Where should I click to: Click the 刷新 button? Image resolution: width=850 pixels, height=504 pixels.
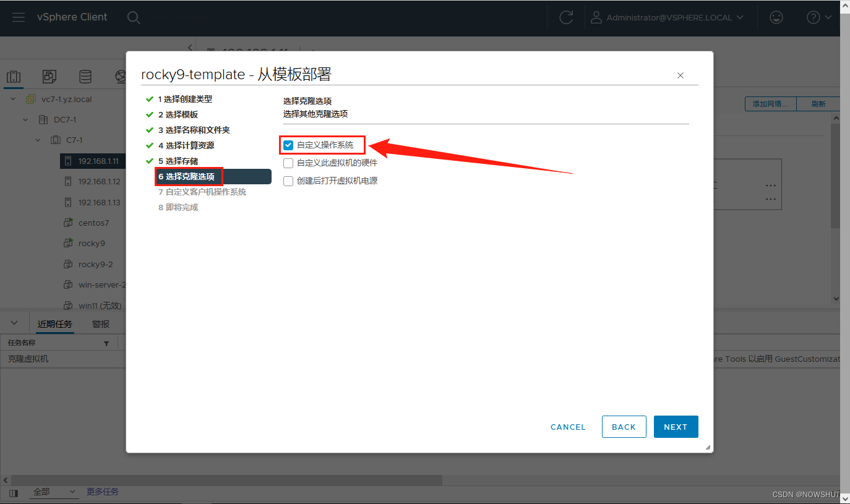(818, 104)
